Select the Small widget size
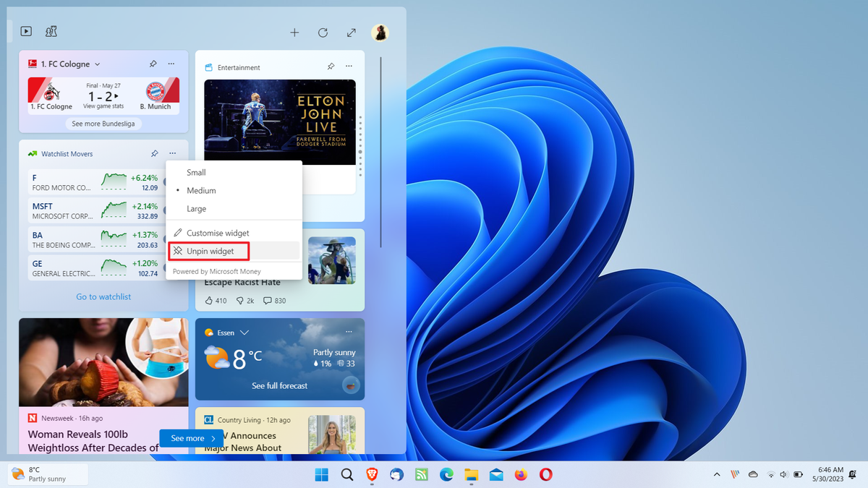The width and height of the screenshot is (868, 488). [196, 172]
